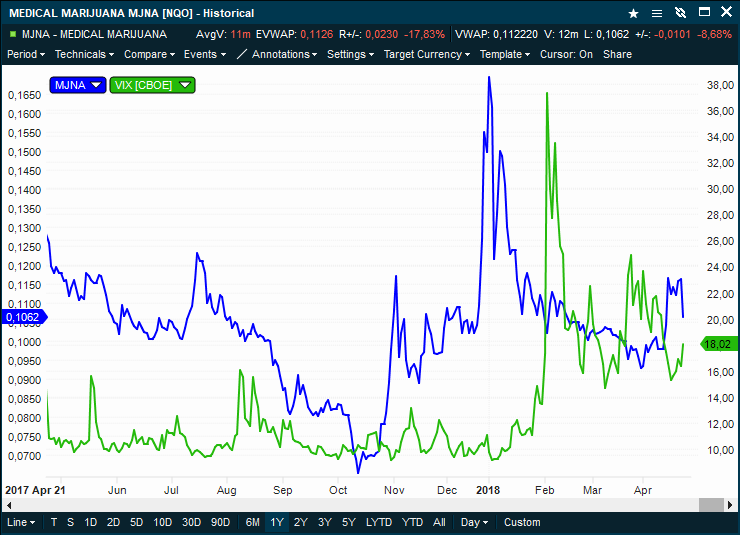Select the YTD time range

point(412,522)
